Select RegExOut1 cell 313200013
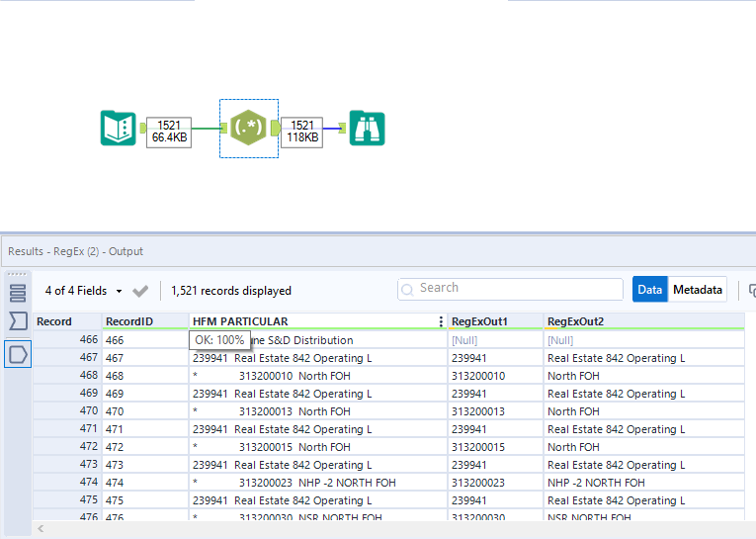 [495, 411]
